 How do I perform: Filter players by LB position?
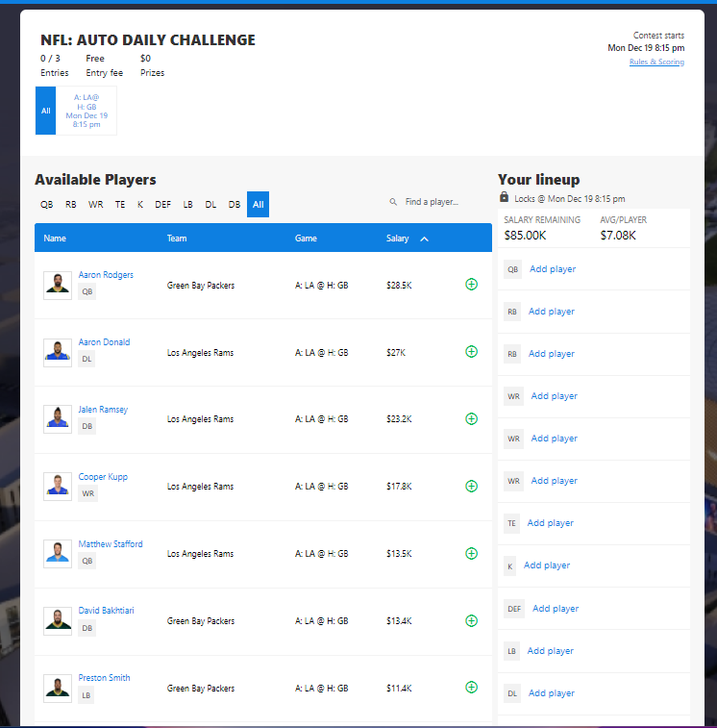(187, 204)
